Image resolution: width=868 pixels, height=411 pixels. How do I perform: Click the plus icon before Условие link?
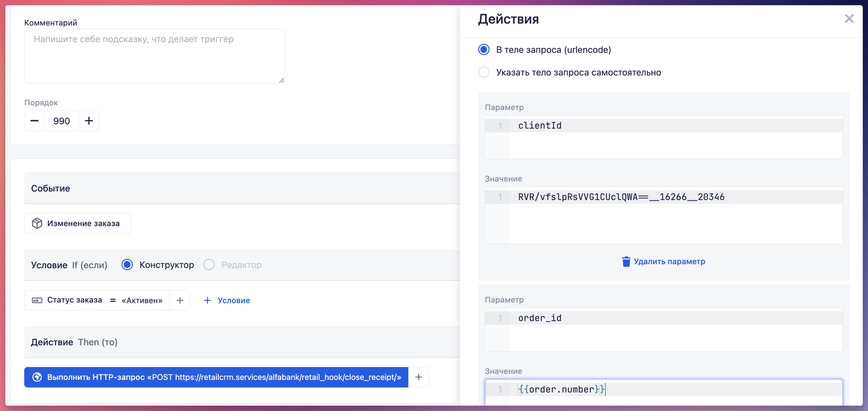coord(207,300)
